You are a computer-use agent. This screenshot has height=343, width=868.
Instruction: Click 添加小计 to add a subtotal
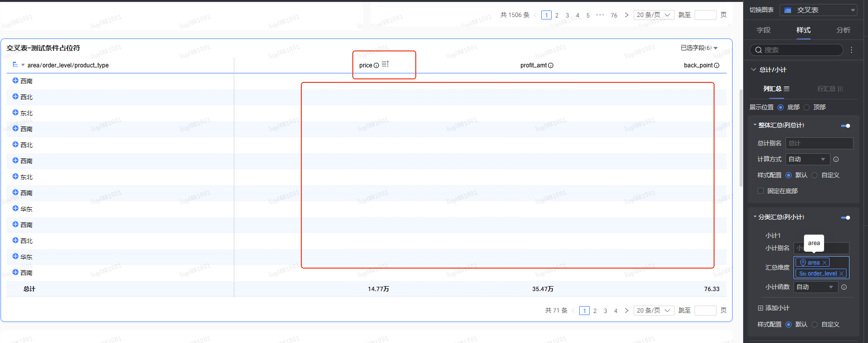click(774, 308)
